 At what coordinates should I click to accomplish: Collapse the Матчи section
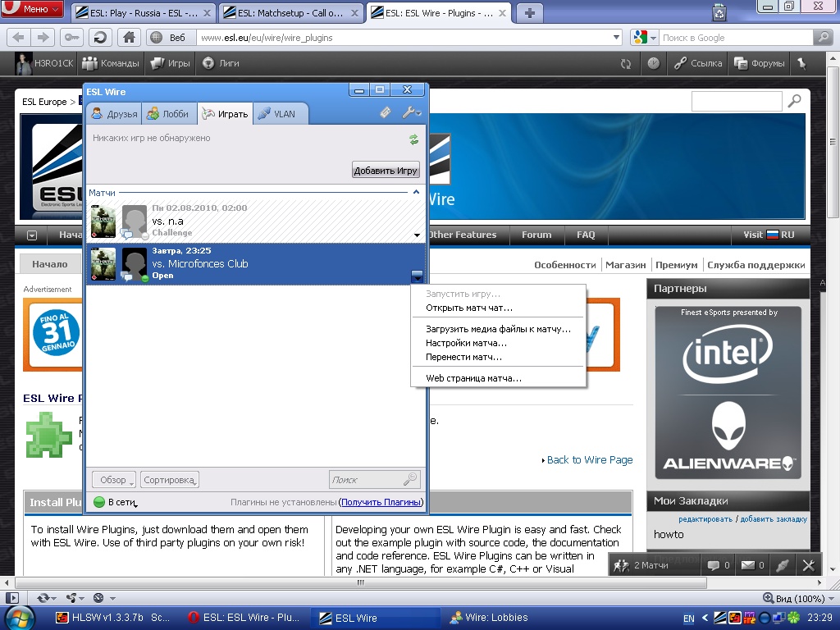coord(416,192)
